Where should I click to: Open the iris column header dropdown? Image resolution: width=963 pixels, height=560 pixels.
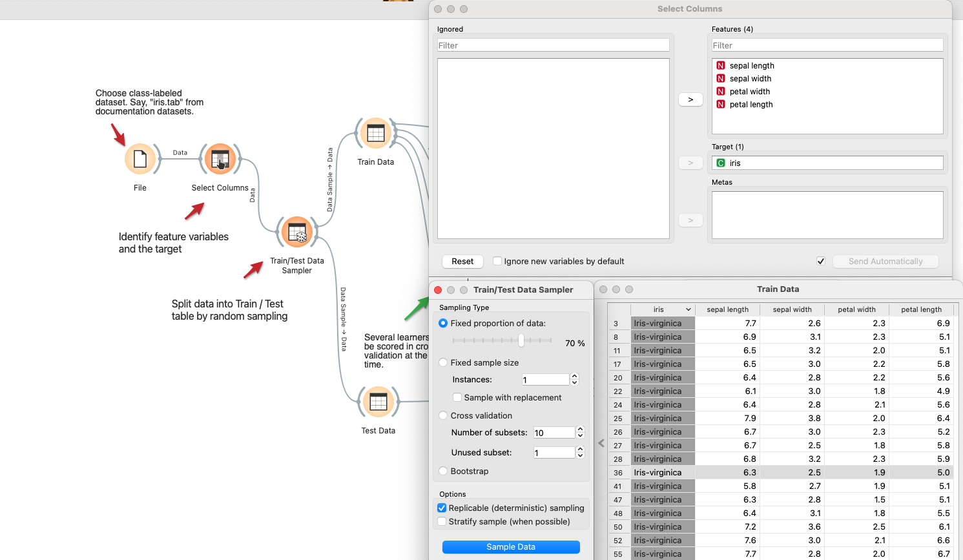(x=689, y=309)
